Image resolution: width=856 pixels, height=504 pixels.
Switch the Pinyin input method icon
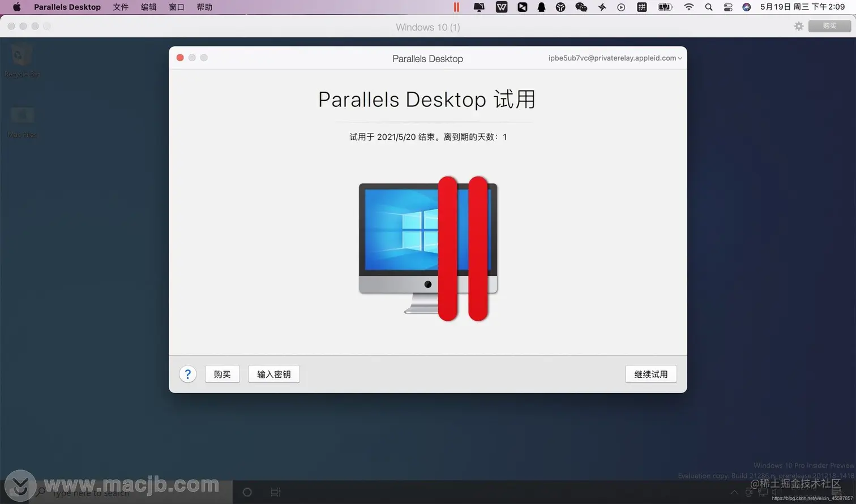[641, 7]
